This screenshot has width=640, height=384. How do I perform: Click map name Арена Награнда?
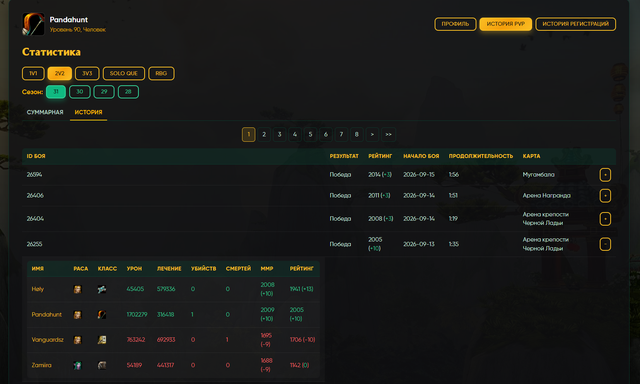tap(547, 195)
